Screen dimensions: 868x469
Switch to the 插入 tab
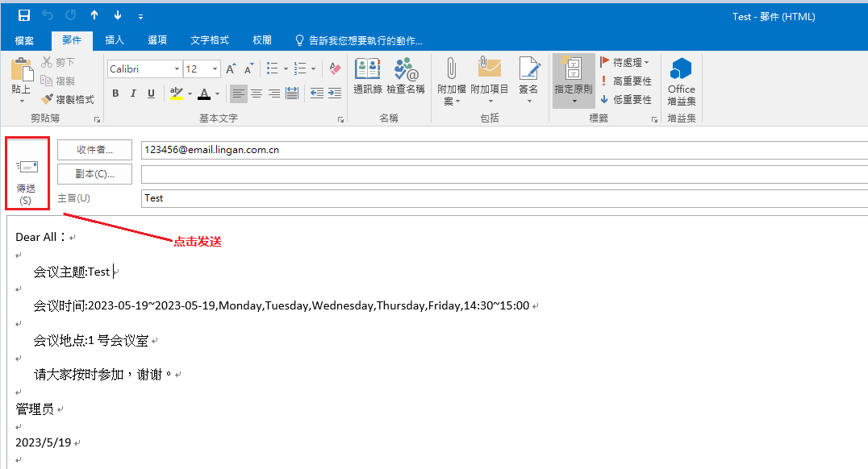115,40
